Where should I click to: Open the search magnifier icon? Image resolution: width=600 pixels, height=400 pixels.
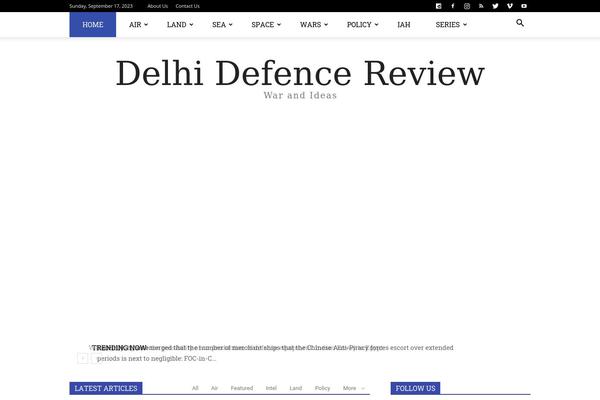click(x=520, y=23)
